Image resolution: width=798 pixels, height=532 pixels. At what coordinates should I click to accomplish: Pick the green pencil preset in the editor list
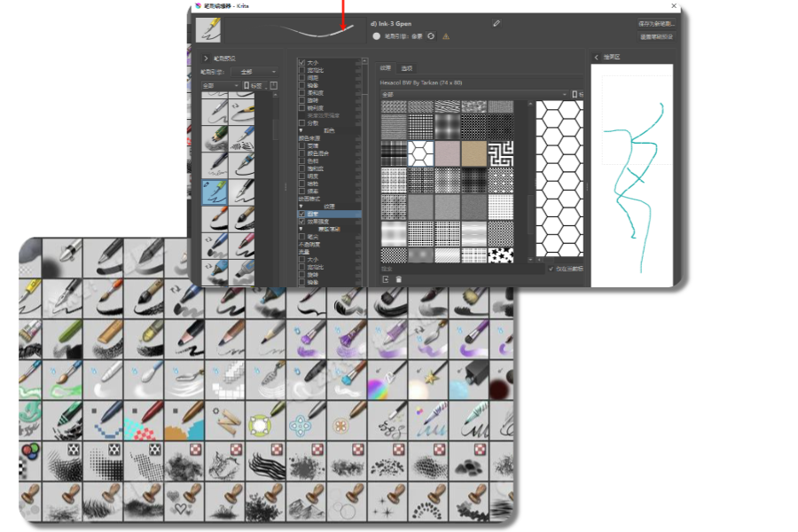click(215, 138)
